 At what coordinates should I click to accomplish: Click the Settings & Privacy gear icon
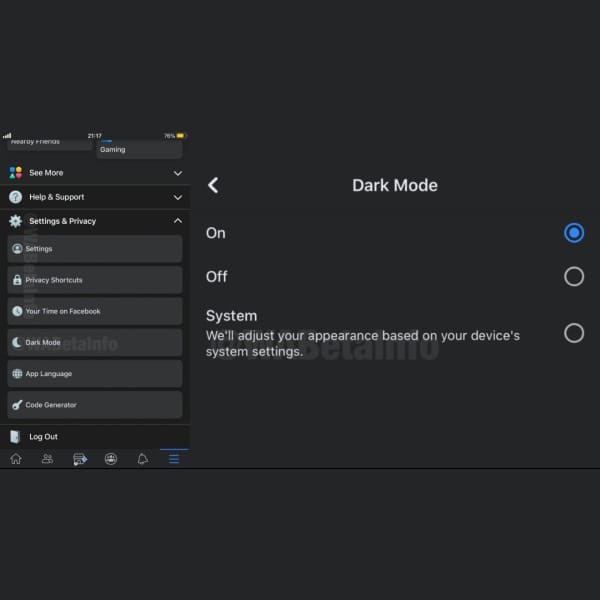(x=16, y=221)
